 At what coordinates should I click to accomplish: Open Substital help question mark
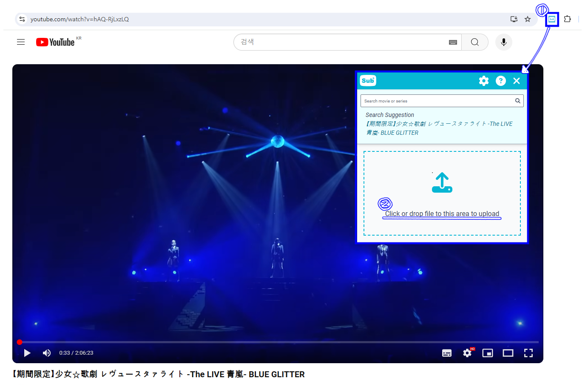(501, 81)
